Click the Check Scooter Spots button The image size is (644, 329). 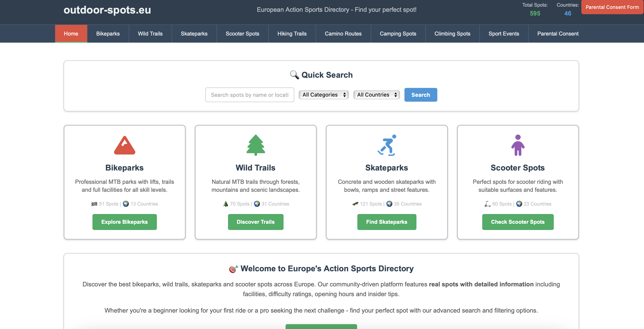(518, 222)
